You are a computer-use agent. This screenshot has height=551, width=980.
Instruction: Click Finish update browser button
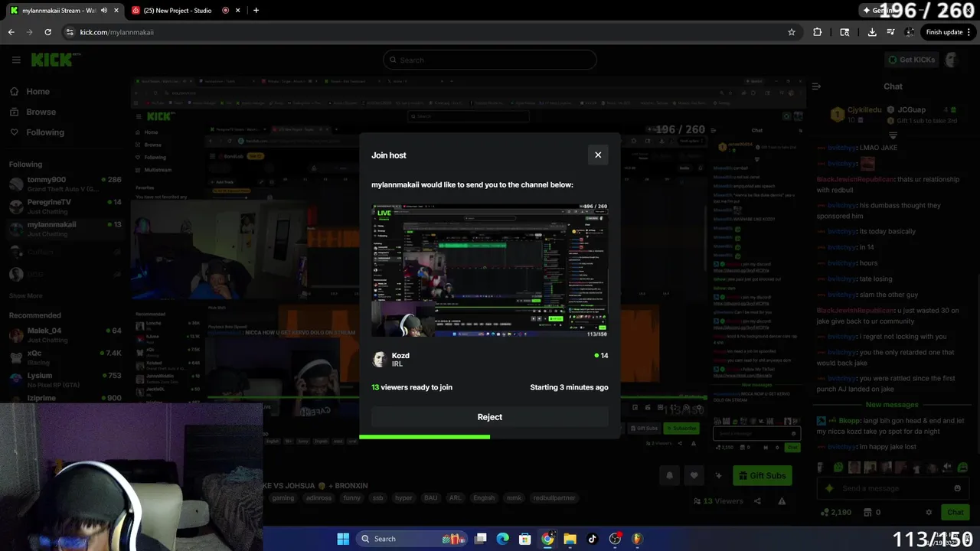click(x=948, y=32)
